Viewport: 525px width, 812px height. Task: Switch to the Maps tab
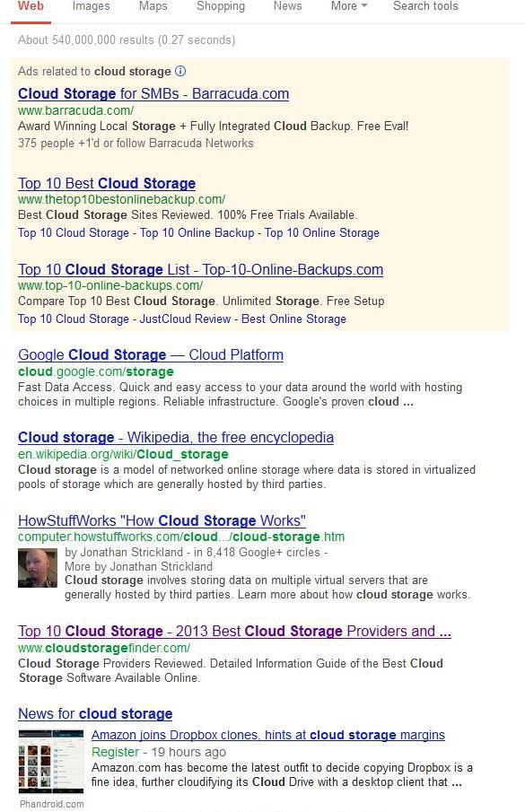[x=153, y=6]
